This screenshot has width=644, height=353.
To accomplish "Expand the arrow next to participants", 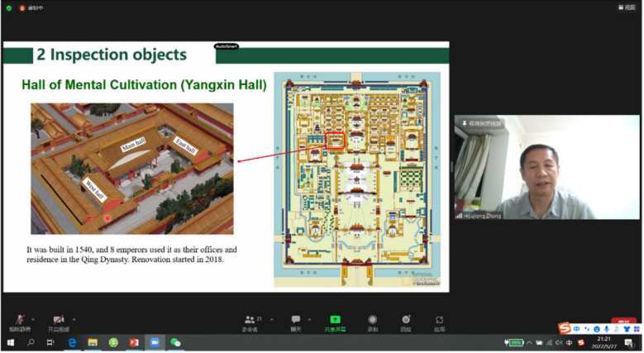I will (272, 319).
